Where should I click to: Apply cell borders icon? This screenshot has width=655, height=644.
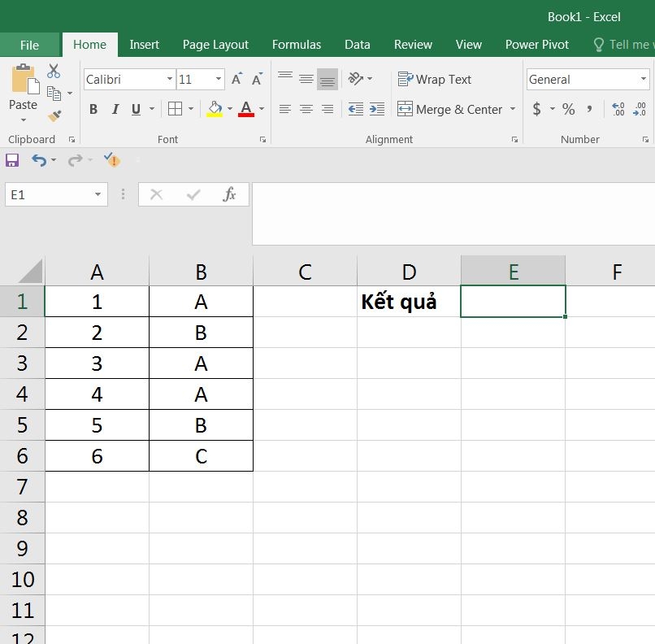point(175,109)
